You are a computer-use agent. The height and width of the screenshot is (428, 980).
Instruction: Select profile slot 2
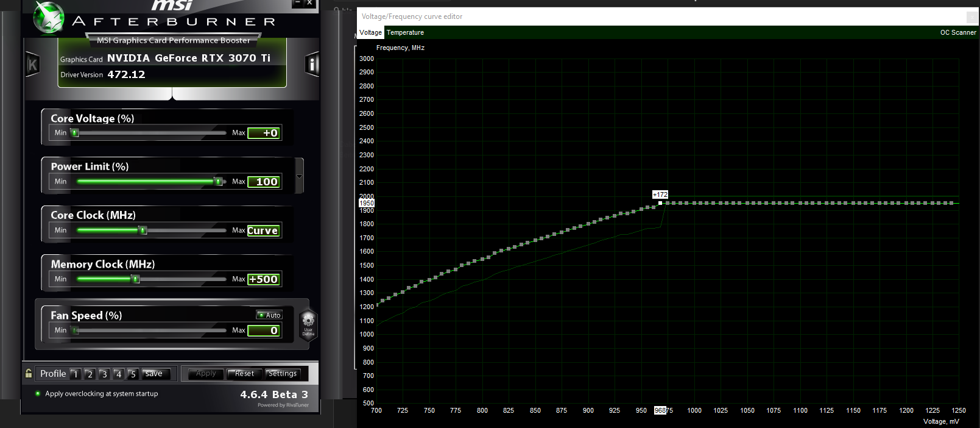(x=90, y=374)
